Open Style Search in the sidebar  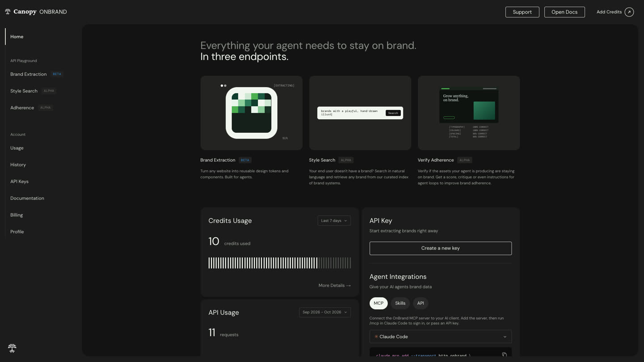tap(24, 91)
